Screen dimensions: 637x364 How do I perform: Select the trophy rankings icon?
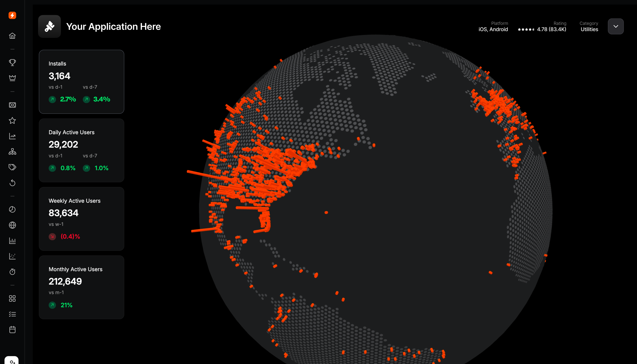pos(12,62)
